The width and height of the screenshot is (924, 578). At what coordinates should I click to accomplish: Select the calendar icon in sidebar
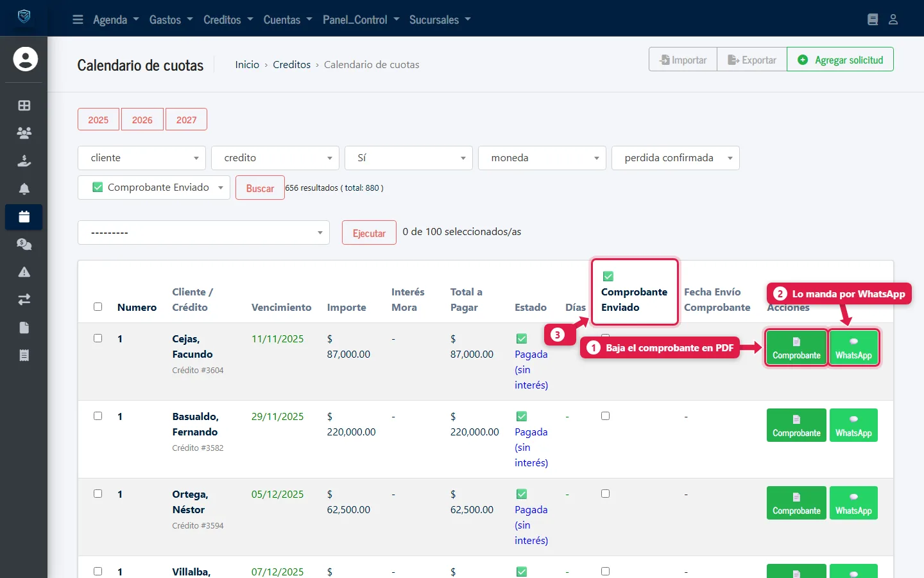(24, 216)
